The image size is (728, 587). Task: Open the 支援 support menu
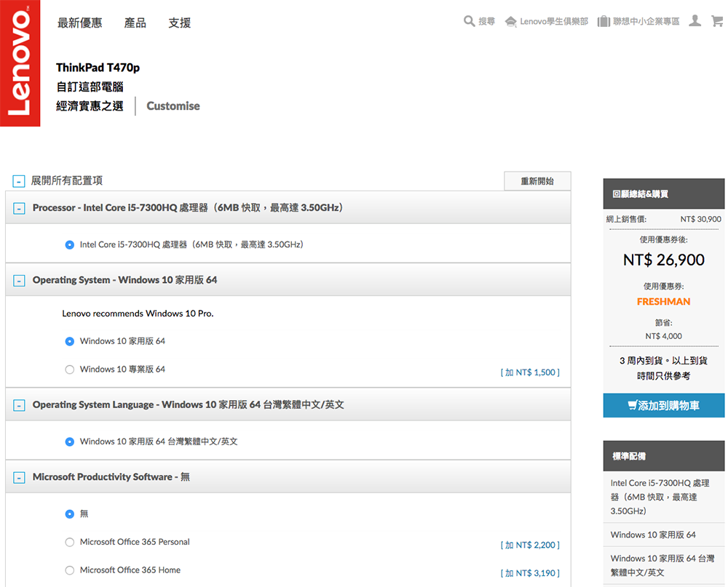pyautogui.click(x=180, y=23)
